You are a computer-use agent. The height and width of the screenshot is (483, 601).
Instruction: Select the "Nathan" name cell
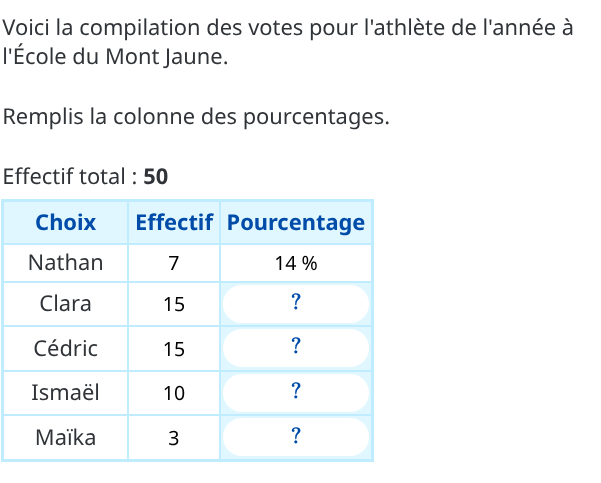click(66, 263)
